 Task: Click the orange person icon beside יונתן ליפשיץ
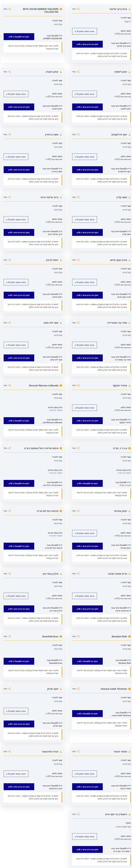[130, 72]
